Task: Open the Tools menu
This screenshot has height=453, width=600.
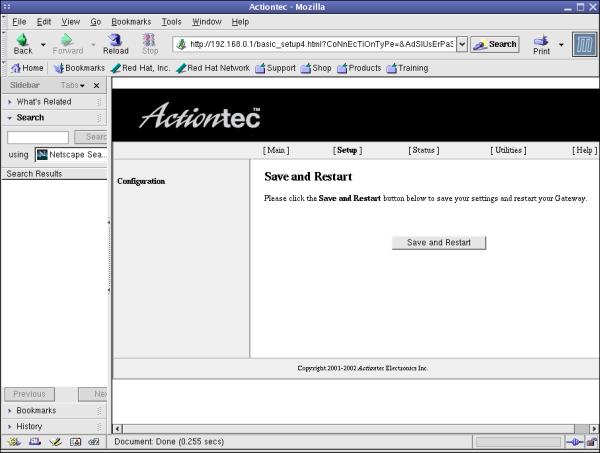Action: tap(171, 22)
